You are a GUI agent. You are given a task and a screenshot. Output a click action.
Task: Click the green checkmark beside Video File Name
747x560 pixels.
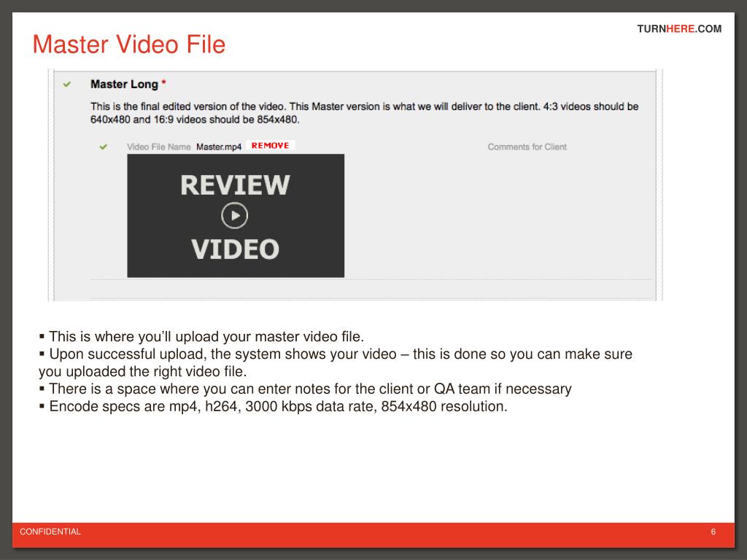[104, 147]
